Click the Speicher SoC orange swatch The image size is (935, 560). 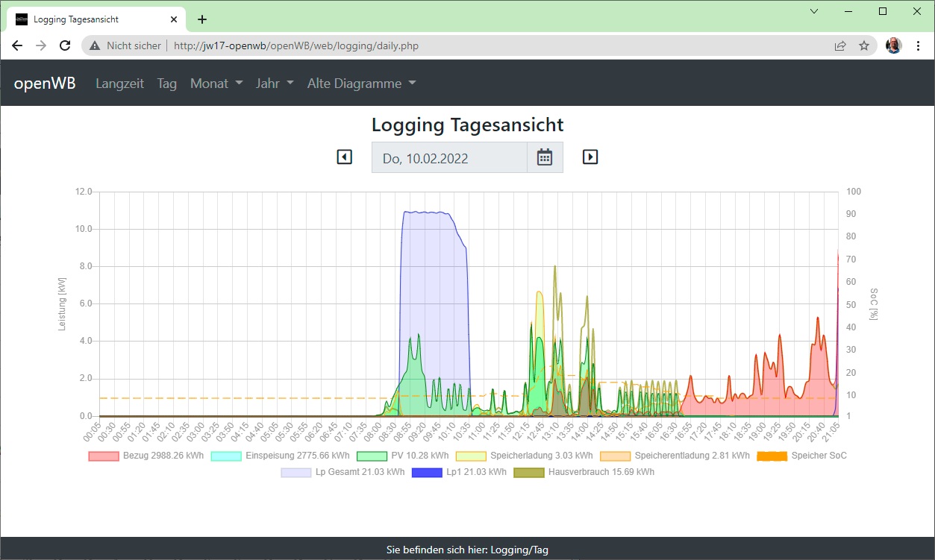point(772,456)
